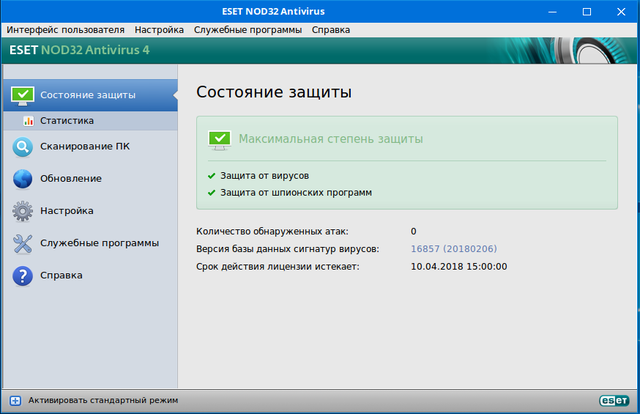Open the Справка menu in the menu bar
The image size is (640, 414).
331,30
